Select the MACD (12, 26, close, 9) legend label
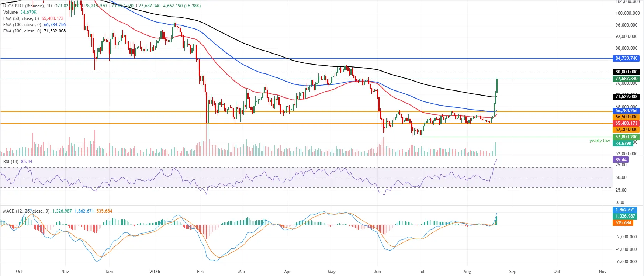Image resolution: width=644 pixels, height=276 pixels. pos(26,211)
